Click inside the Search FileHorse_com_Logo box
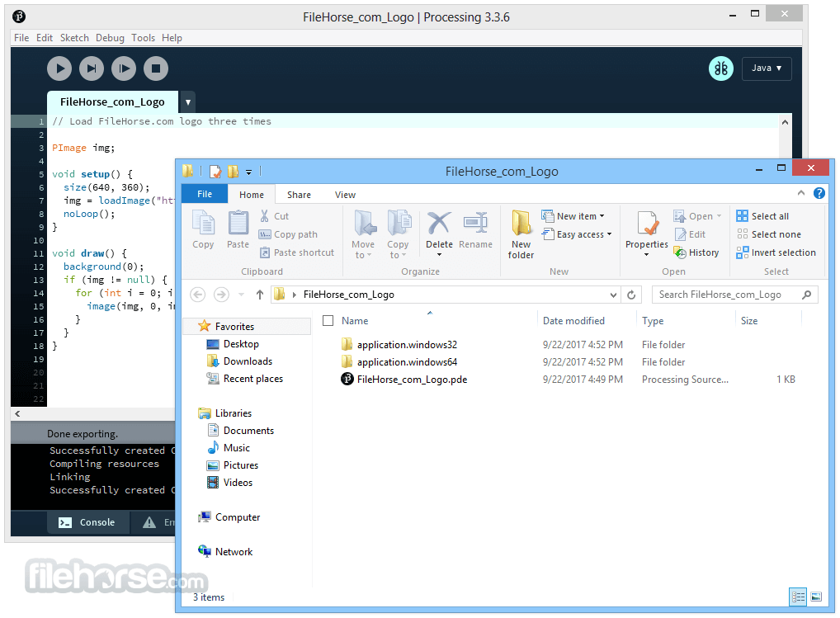This screenshot has height=618, width=840. 726,294
